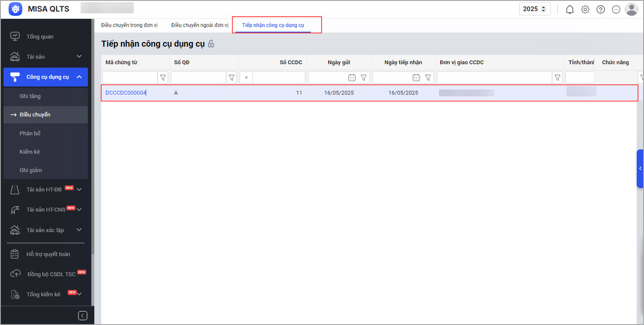Switch to Điều chuyển ngoài đơn vị tab

[x=200, y=25]
